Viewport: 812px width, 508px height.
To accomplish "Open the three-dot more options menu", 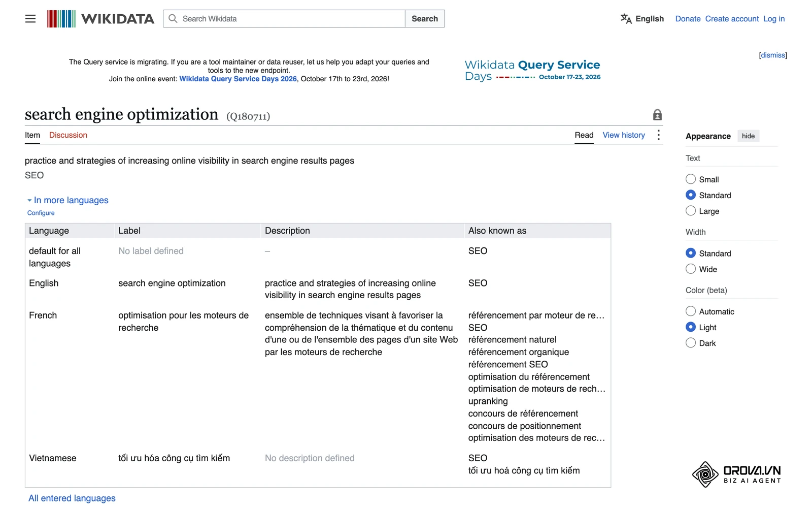I will pyautogui.click(x=658, y=135).
